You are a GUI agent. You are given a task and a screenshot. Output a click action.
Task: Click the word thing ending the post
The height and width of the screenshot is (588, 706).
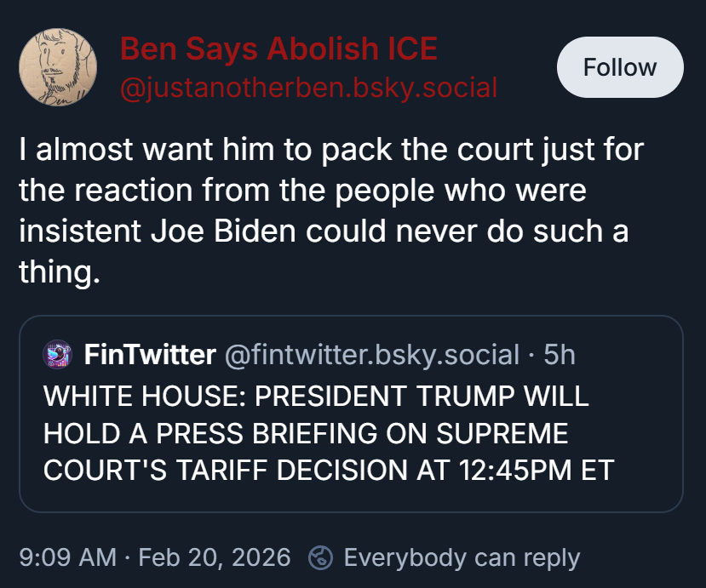coord(54,273)
